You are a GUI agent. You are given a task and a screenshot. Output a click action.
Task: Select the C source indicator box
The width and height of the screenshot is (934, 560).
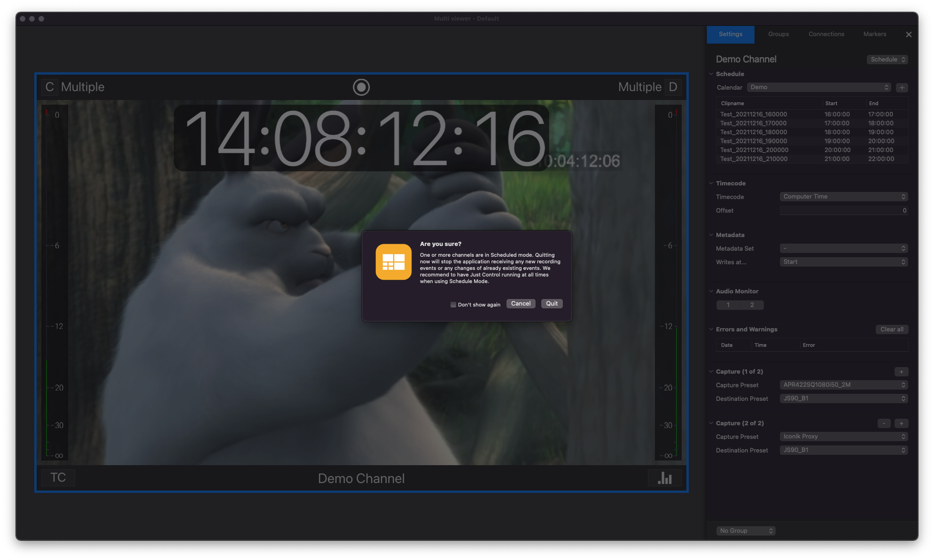click(50, 87)
